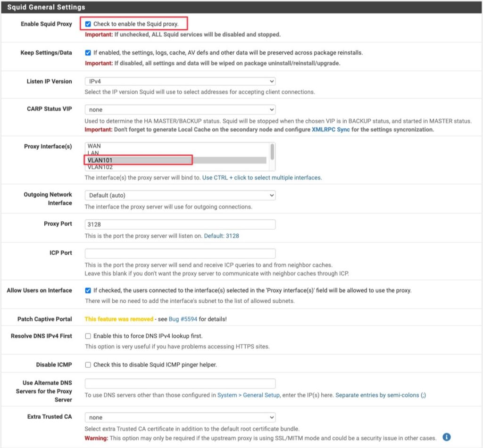
Task: Select WAN in Proxy Interface list
Action: point(175,146)
